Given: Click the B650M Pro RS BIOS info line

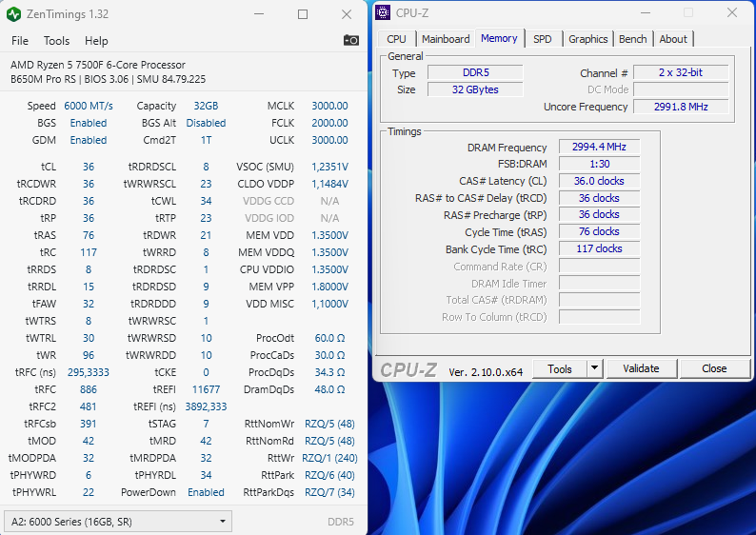Looking at the screenshot, I should point(108,79).
